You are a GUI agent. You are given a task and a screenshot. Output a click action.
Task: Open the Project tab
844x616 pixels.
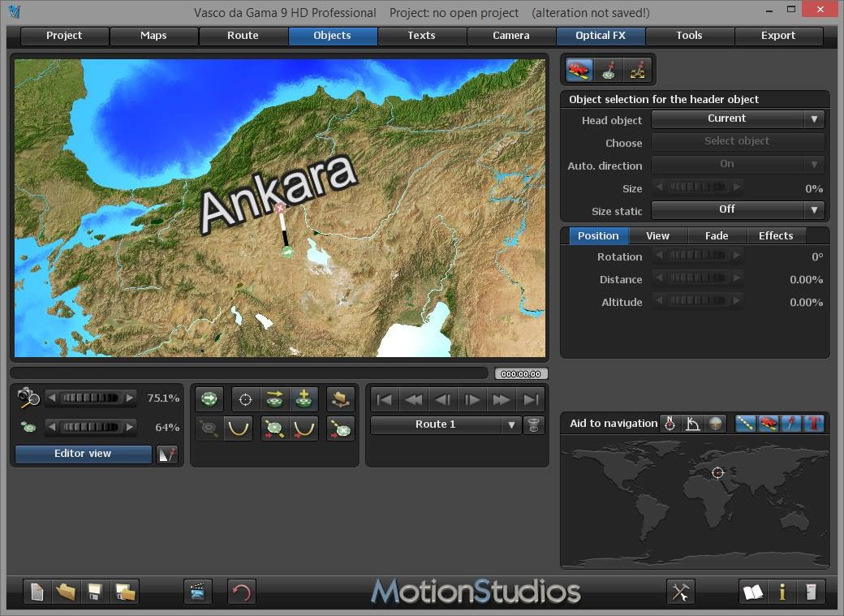[x=64, y=36]
